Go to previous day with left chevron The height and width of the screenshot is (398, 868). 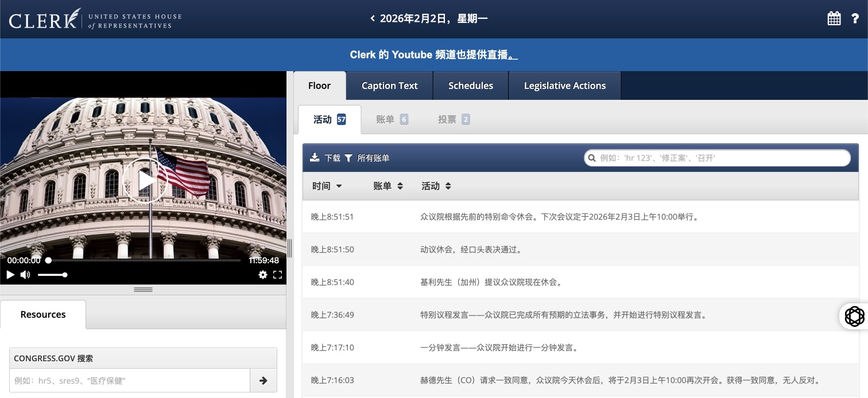[x=373, y=18]
